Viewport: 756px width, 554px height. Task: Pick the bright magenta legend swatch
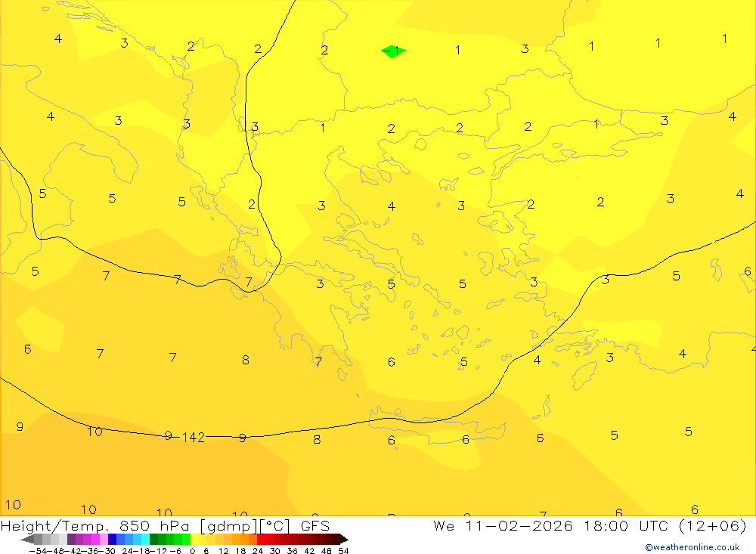pos(95,540)
